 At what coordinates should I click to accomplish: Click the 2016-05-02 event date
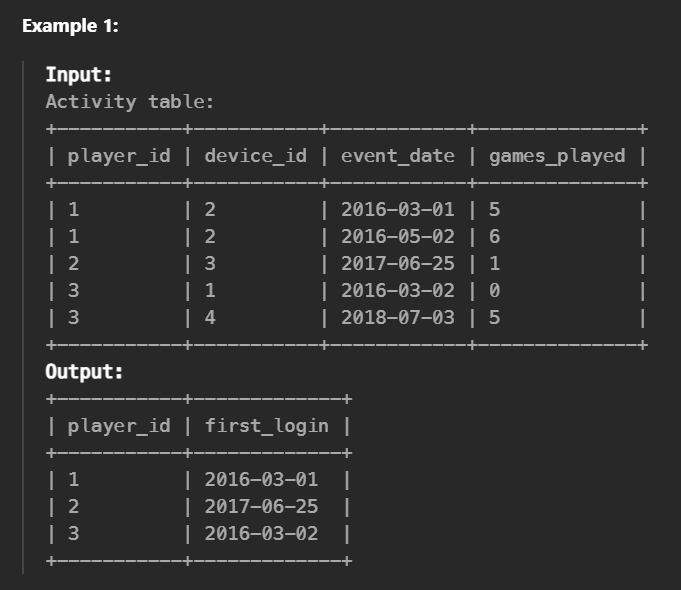tap(398, 236)
